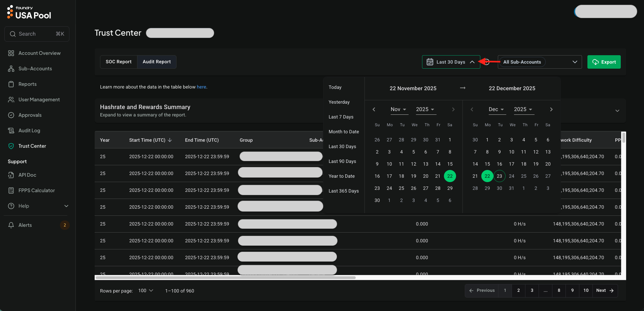
Task: Click the Foundry USA Pool logo
Action: pos(29,12)
